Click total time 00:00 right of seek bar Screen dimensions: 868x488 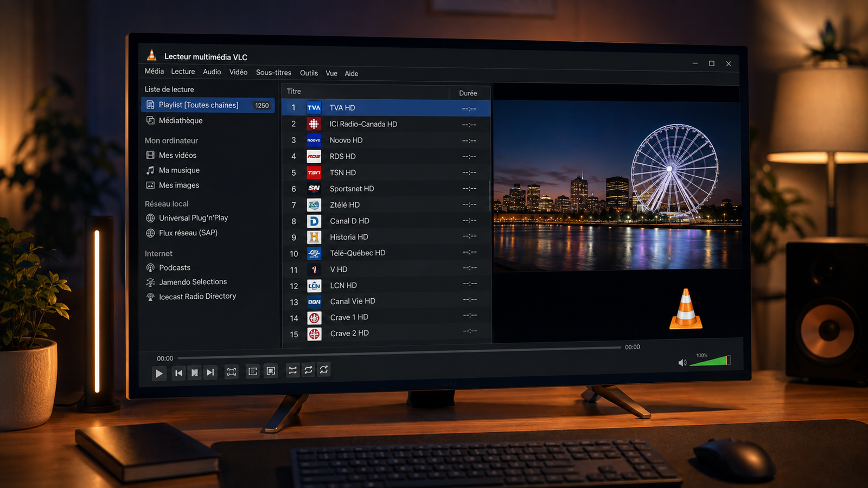click(633, 347)
